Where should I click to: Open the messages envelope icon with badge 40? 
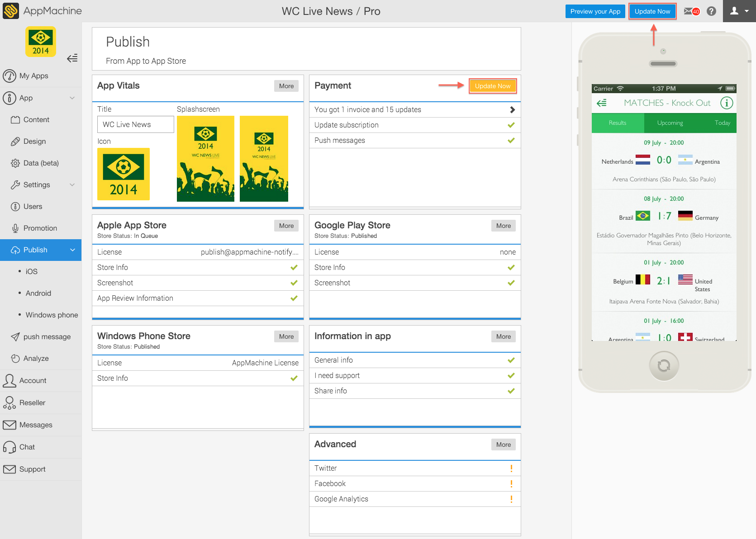point(692,11)
